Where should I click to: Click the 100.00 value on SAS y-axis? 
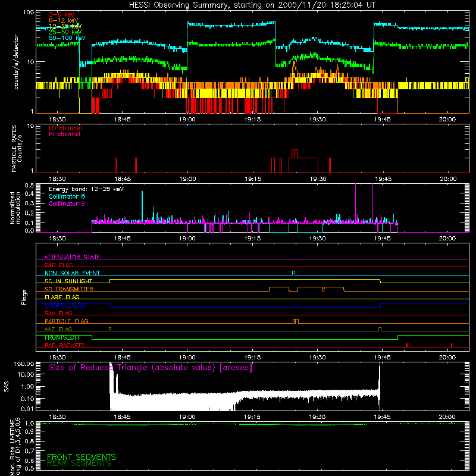point(24,364)
